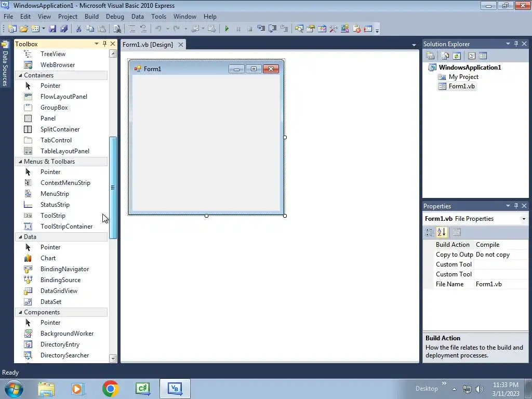Viewport: 532px width, 399px height.
Task: Click the Build Action property value
Action: (501, 245)
